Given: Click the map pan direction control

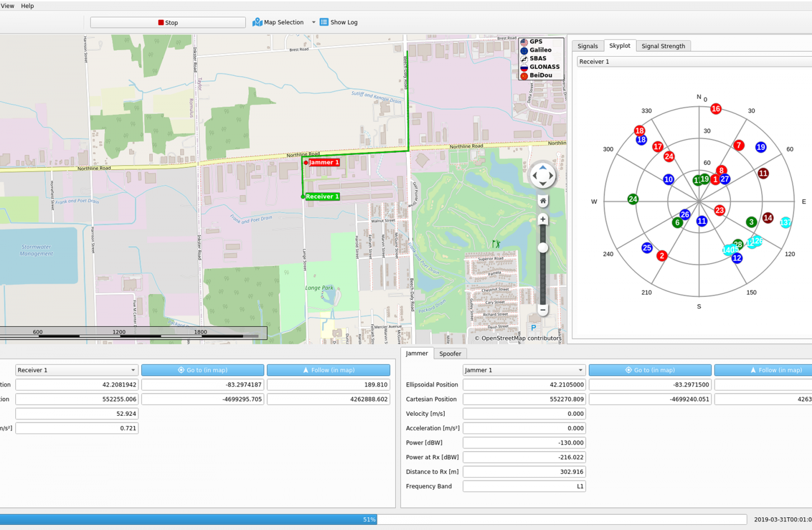Looking at the screenshot, I should pyautogui.click(x=543, y=176).
